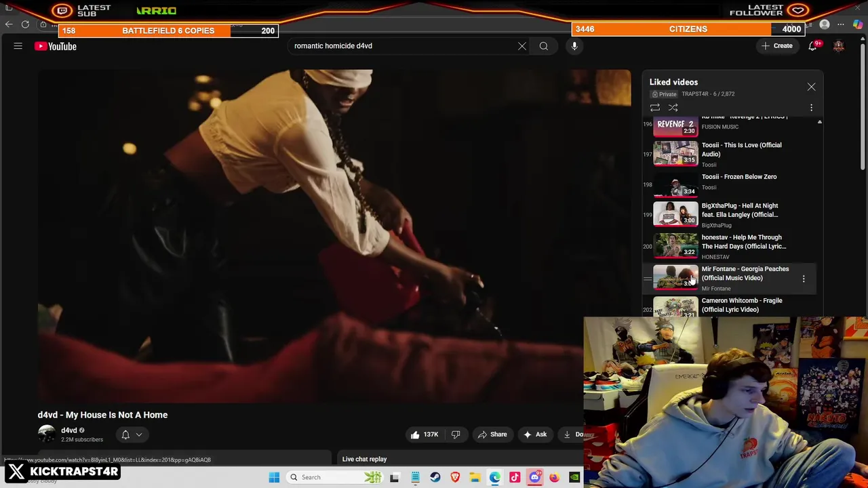Open the d4vd channel avatar
The height and width of the screenshot is (488, 868).
click(x=47, y=434)
